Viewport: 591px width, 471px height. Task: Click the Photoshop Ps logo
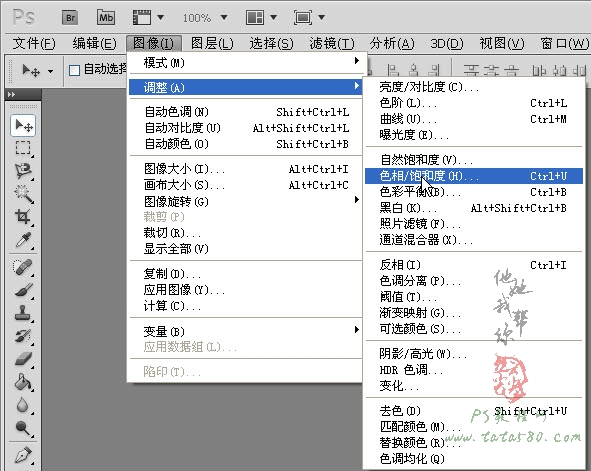[23, 17]
